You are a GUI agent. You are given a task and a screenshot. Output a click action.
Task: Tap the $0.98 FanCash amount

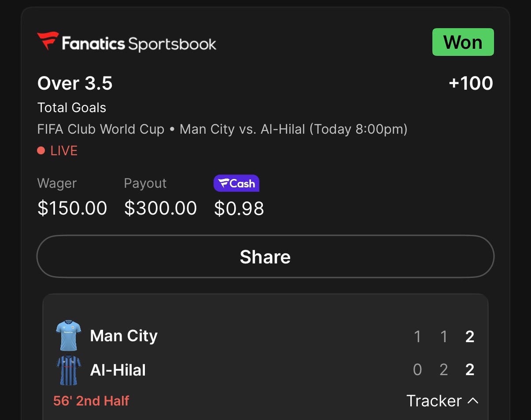point(239,208)
